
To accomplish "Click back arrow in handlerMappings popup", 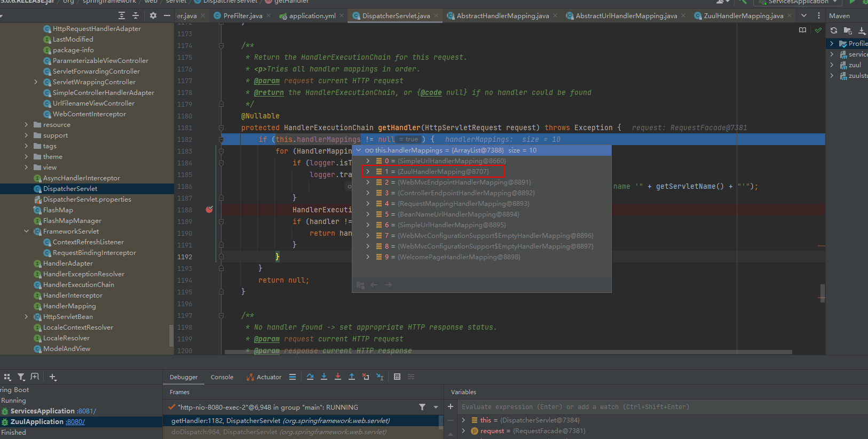I will pyautogui.click(x=374, y=285).
